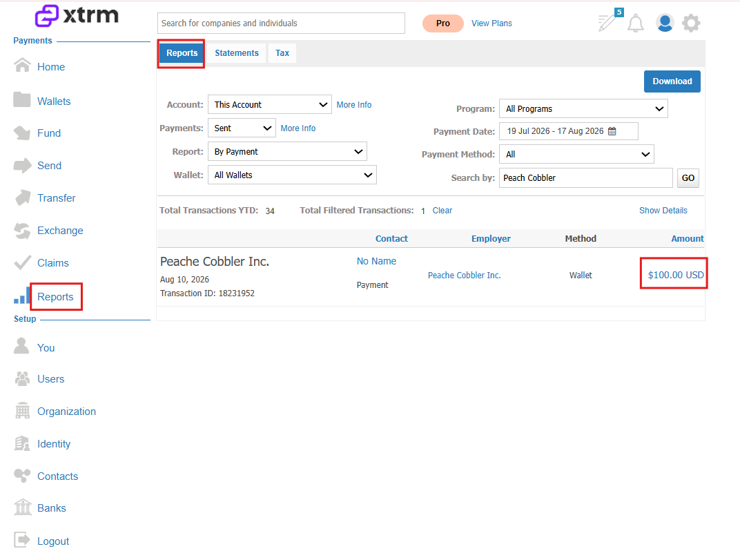This screenshot has height=560, width=740.
Task: Click the Show Details link
Action: [x=663, y=211]
